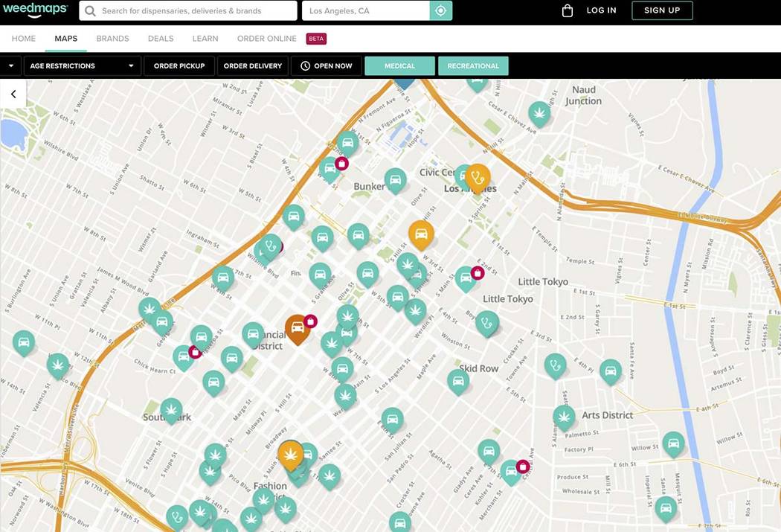
Task: Collapse the side panel using the back chevron
Action: click(x=13, y=93)
